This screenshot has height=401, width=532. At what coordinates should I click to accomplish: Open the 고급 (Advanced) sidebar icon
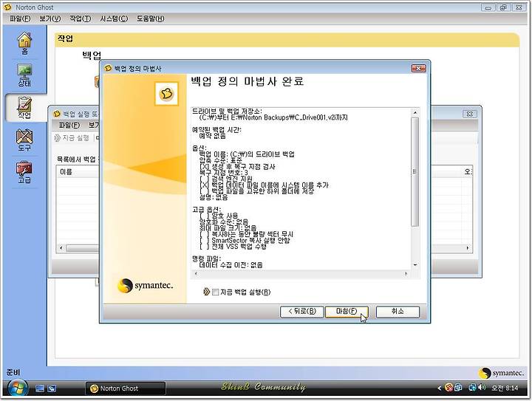[24, 172]
